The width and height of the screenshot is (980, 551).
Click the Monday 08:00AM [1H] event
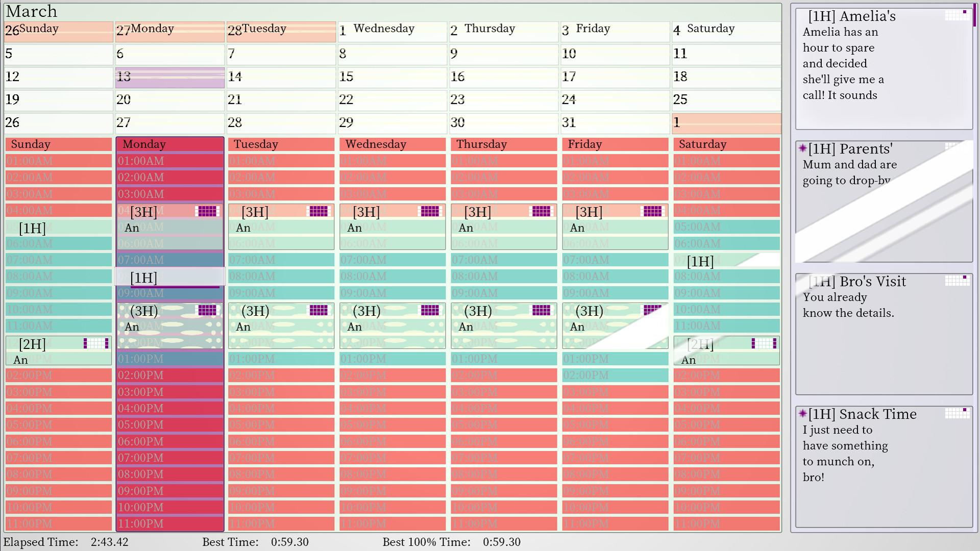point(170,278)
